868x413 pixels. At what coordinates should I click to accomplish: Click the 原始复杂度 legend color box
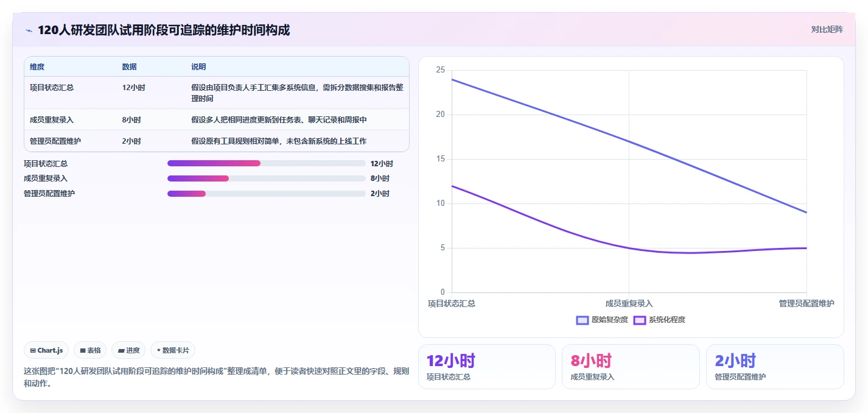coord(583,320)
